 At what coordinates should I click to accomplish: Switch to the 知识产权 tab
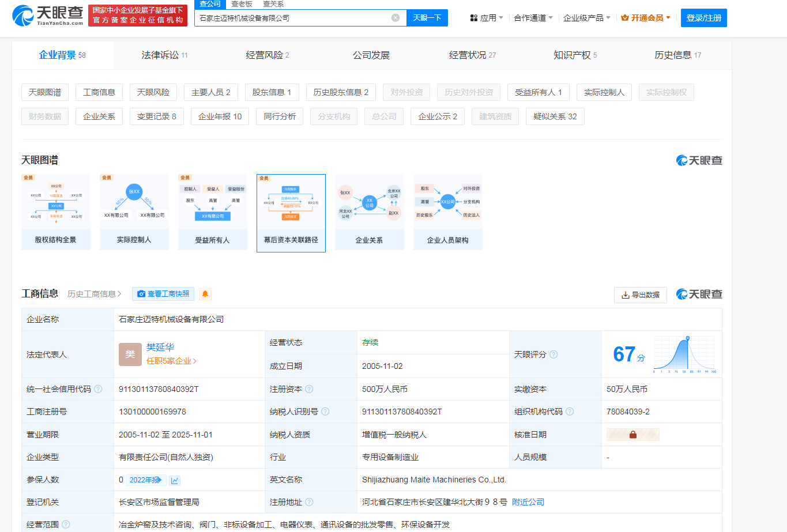575,55
